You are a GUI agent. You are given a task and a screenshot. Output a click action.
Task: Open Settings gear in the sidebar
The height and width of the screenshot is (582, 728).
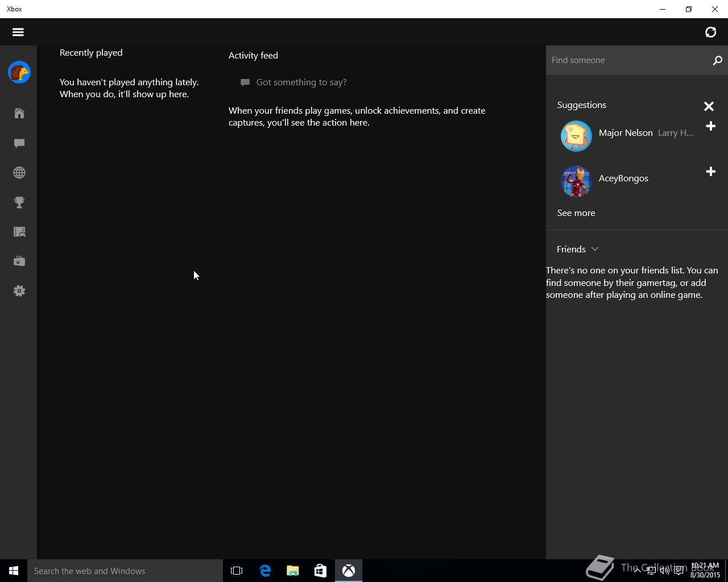[19, 291]
